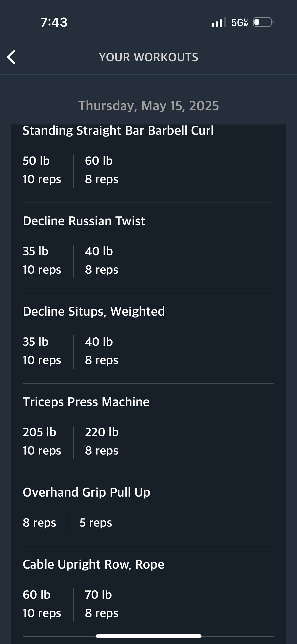Select the 50 lb barbell curl set
Screen dimensions: 297x644
42,170
